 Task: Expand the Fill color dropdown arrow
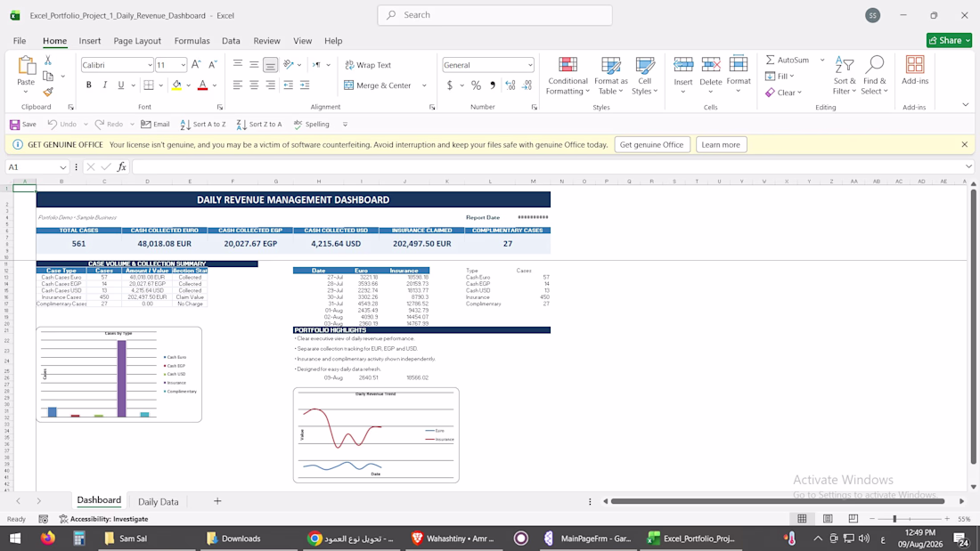pos(188,85)
